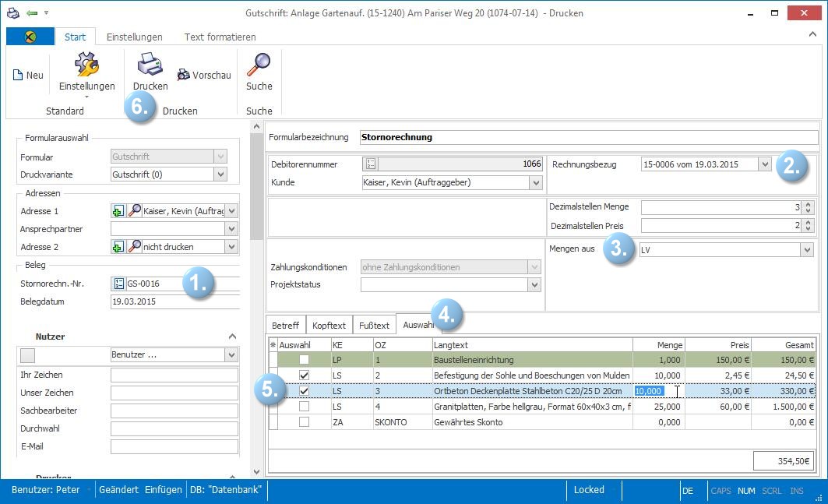
Task: Click the green back arrow in the title bar
Action: tap(32, 12)
